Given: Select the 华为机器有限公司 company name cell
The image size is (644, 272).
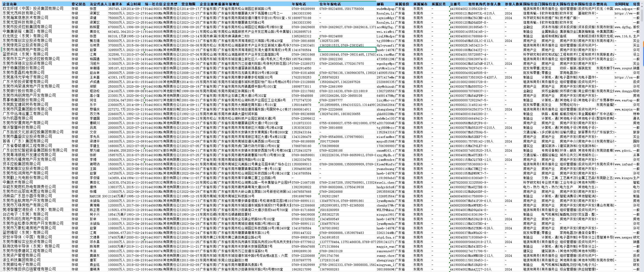Looking at the screenshot, I should (18, 118).
